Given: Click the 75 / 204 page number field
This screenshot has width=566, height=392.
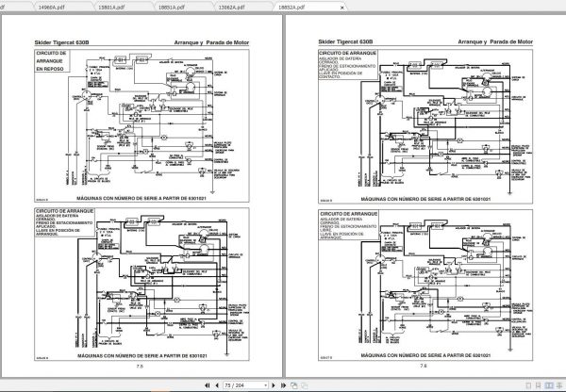Looking at the screenshot, I should pos(243,385).
